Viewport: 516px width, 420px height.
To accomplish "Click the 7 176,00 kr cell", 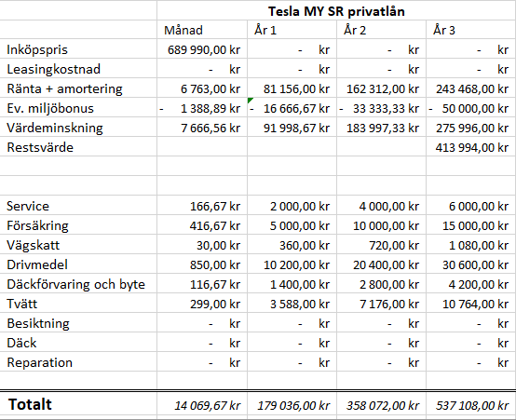I will click(x=381, y=304).
